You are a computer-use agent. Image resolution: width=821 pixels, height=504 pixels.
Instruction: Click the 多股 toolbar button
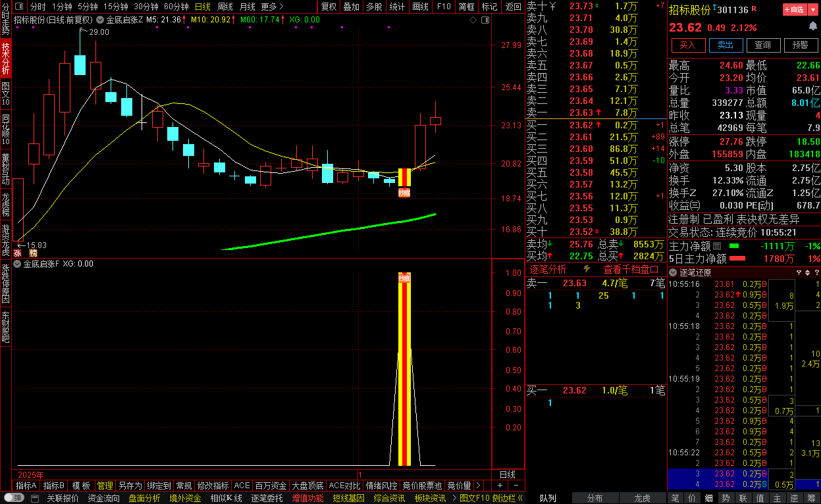click(x=374, y=7)
